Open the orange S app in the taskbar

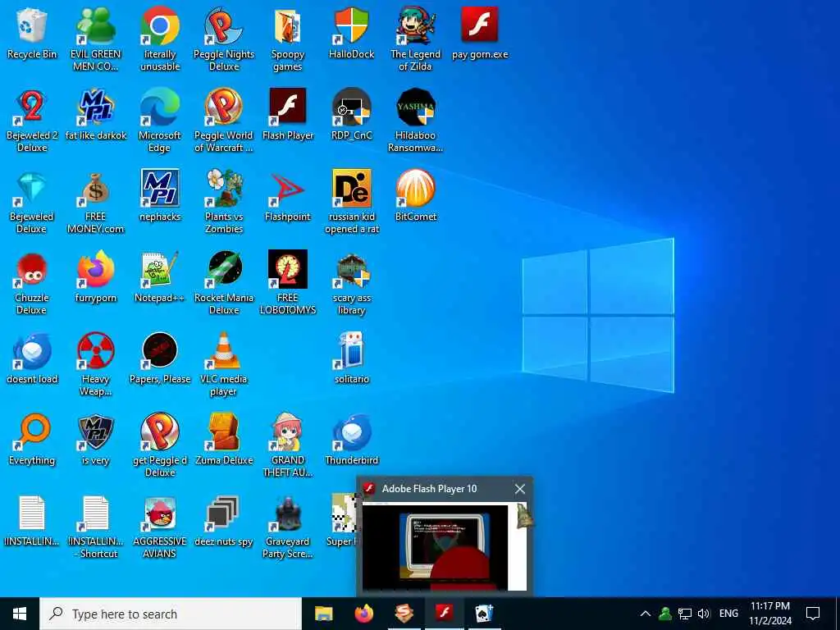[x=404, y=614]
